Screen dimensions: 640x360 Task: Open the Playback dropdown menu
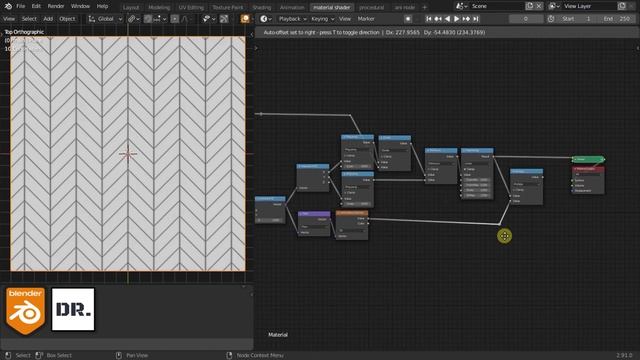click(x=292, y=19)
